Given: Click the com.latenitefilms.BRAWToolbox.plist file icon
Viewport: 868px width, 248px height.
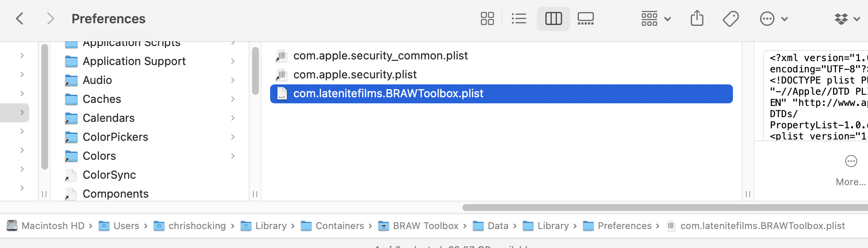Looking at the screenshot, I should pyautogui.click(x=282, y=93).
